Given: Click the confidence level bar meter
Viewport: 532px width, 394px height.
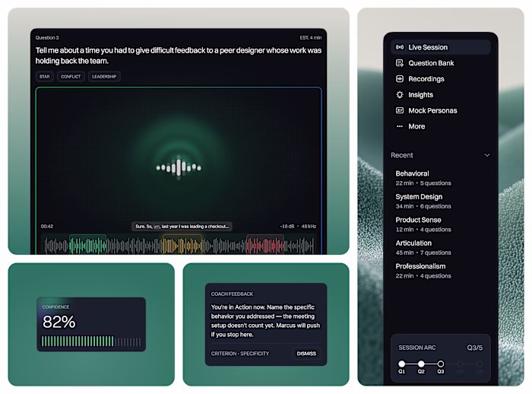Looking at the screenshot, I should [x=91, y=342].
